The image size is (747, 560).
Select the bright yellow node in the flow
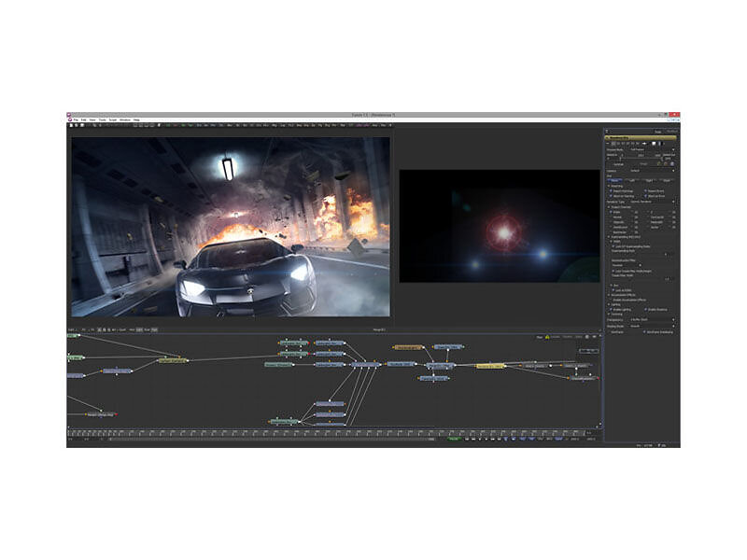click(x=490, y=366)
